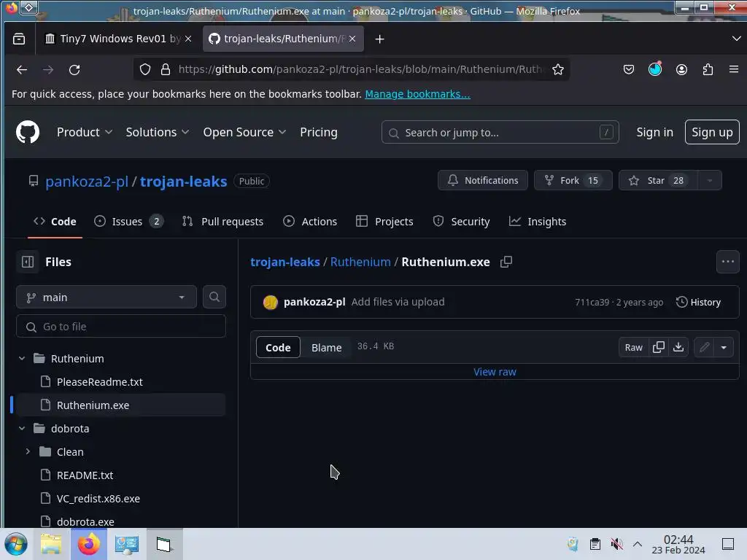Open PleaseReadme.txt in file tree
The height and width of the screenshot is (560, 747).
click(x=99, y=382)
